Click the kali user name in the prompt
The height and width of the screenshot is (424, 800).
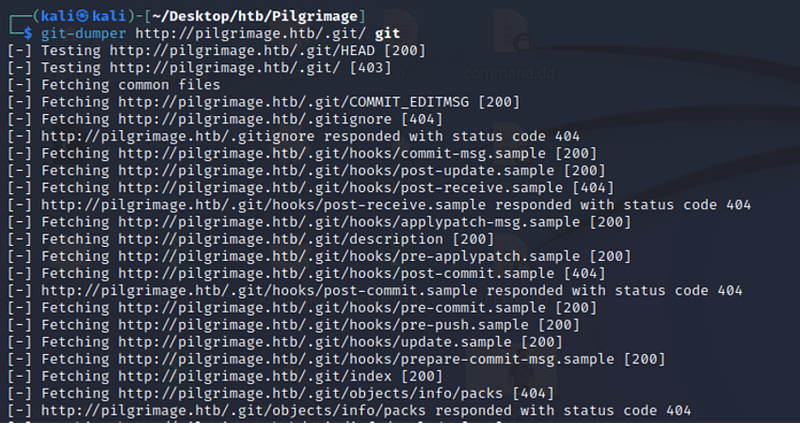tap(57, 16)
